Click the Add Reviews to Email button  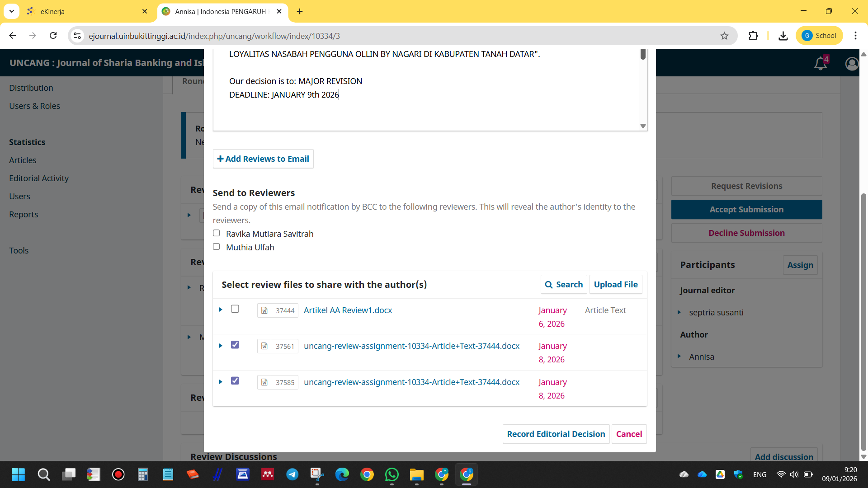coord(263,159)
